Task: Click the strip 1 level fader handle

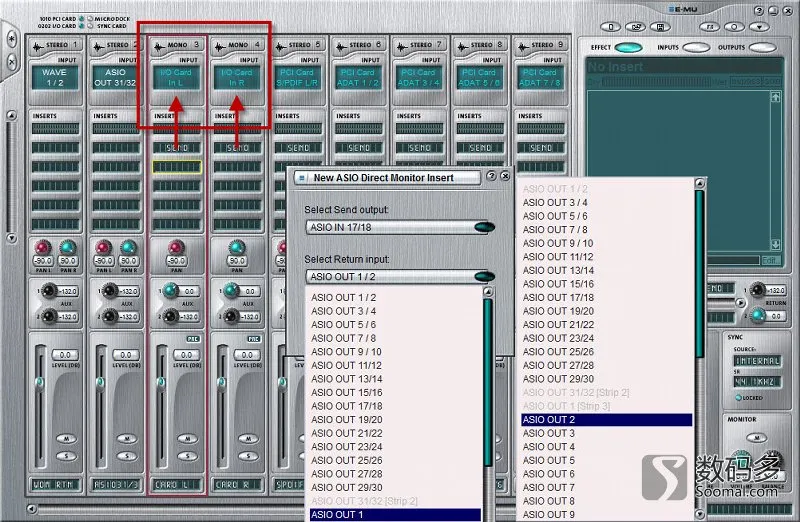Action: coord(40,382)
